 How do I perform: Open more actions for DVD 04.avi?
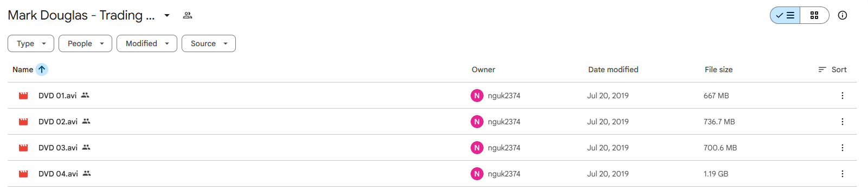pos(843,174)
